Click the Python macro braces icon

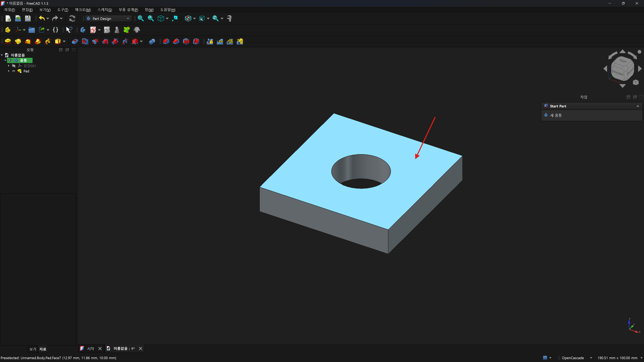click(56, 30)
